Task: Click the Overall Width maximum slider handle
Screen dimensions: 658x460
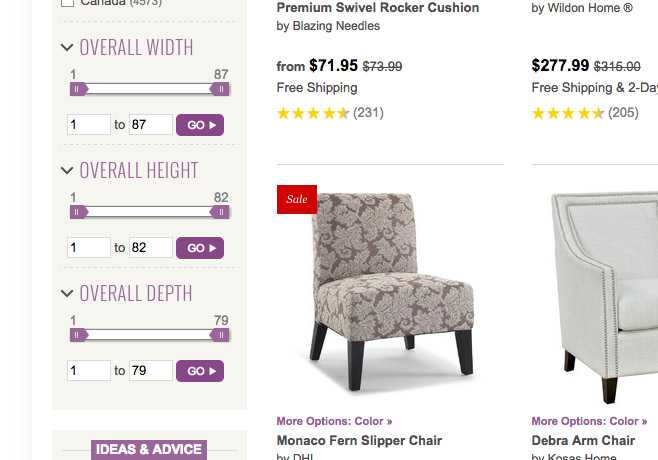Action: [220, 89]
